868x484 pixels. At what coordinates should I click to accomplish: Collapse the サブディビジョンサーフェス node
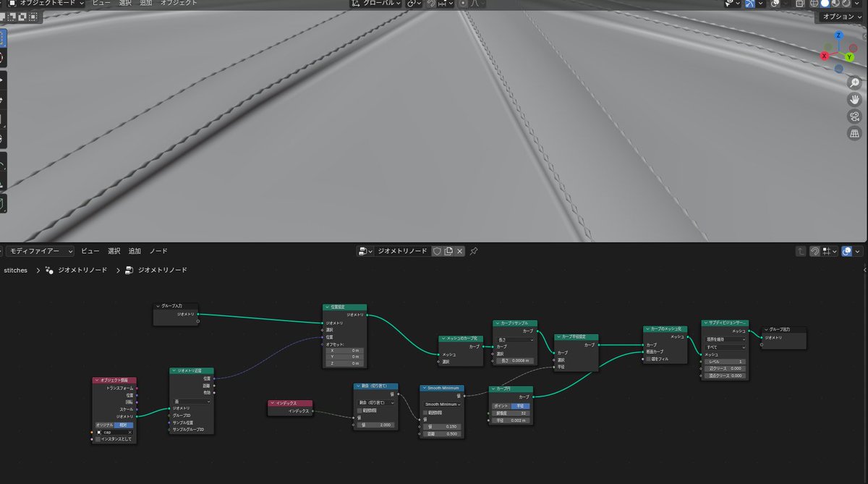705,323
